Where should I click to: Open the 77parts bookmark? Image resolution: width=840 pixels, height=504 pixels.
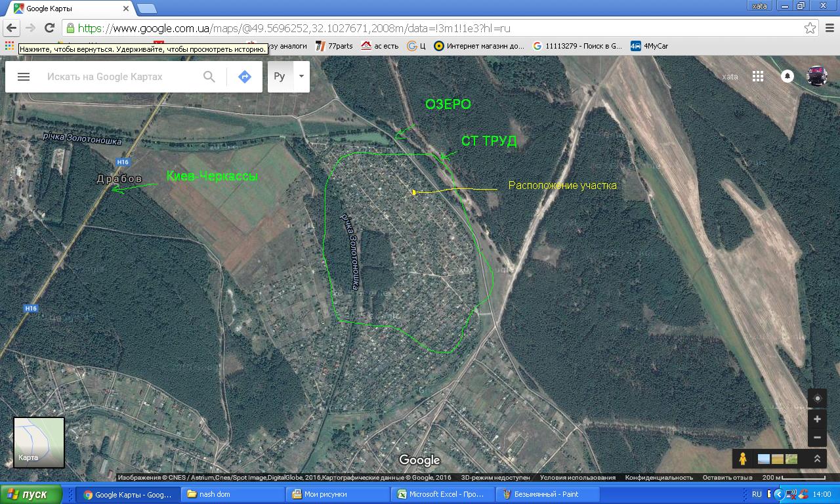[335, 46]
